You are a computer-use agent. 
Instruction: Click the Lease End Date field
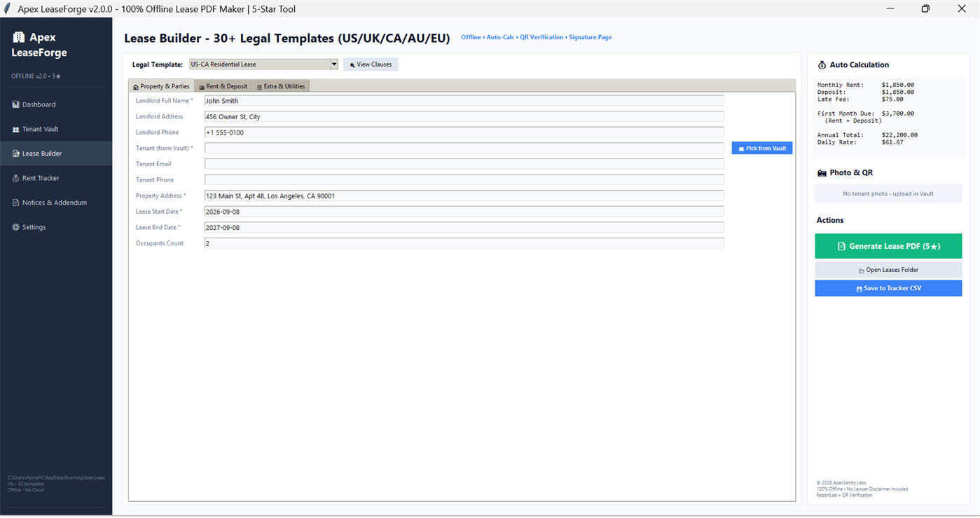pos(464,227)
